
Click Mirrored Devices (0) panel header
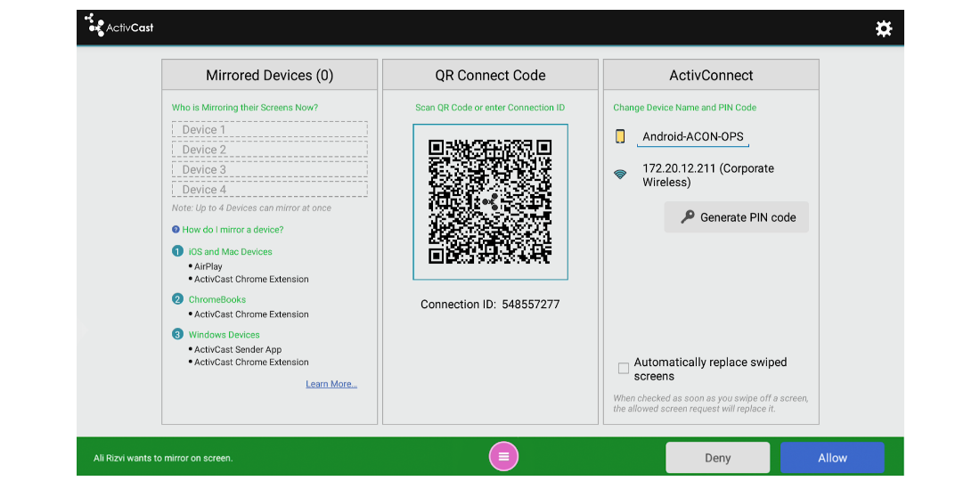[x=269, y=75]
